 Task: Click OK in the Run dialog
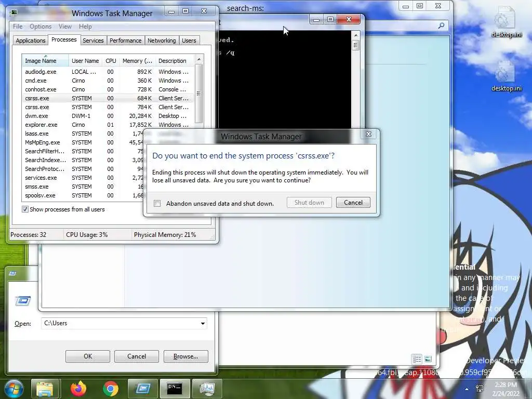coord(87,356)
